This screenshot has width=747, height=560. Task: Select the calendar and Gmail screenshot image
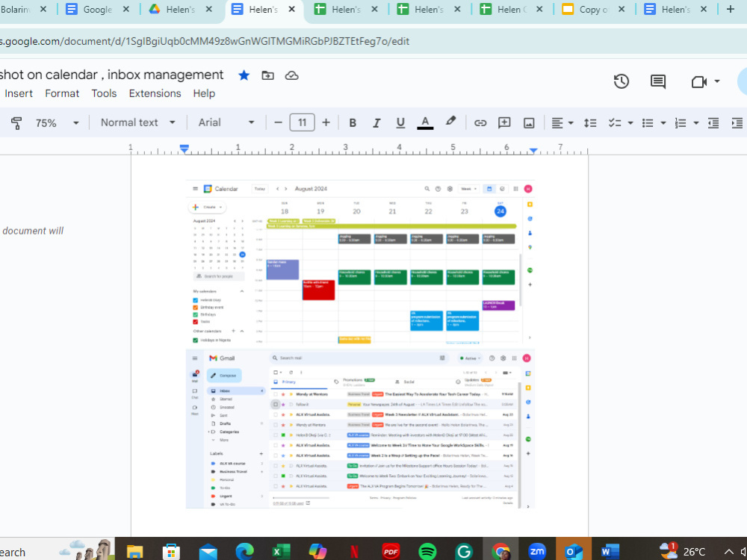coord(360,343)
